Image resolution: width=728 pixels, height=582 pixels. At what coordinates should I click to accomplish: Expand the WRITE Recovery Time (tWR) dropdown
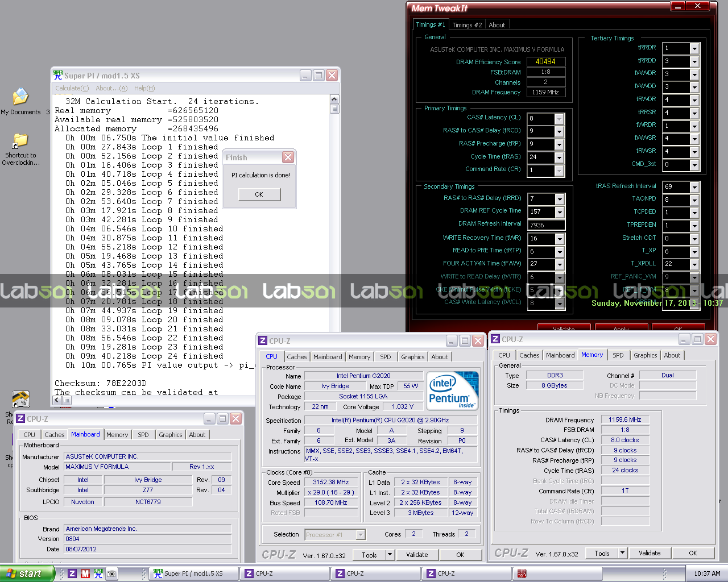560,239
